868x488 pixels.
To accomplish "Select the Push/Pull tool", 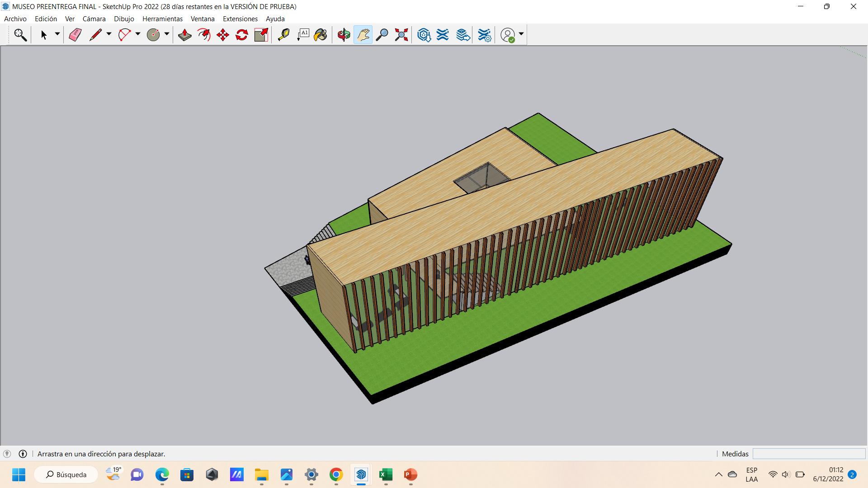I will tap(184, 35).
